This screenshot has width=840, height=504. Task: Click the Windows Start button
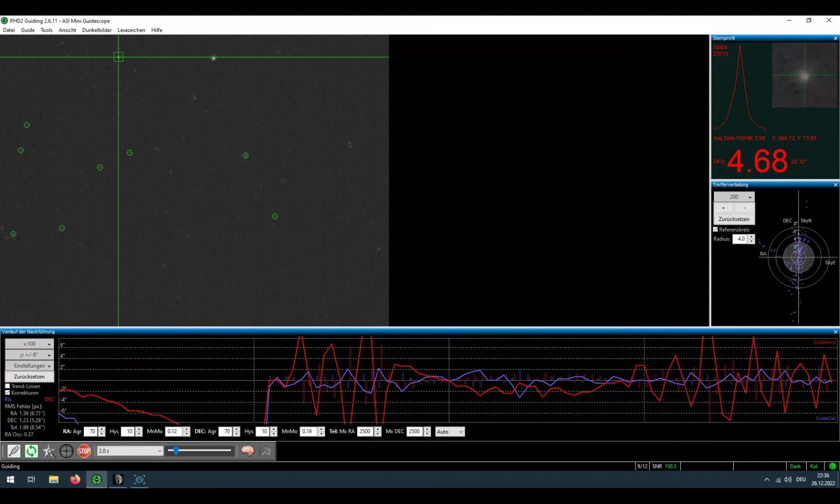click(10, 479)
